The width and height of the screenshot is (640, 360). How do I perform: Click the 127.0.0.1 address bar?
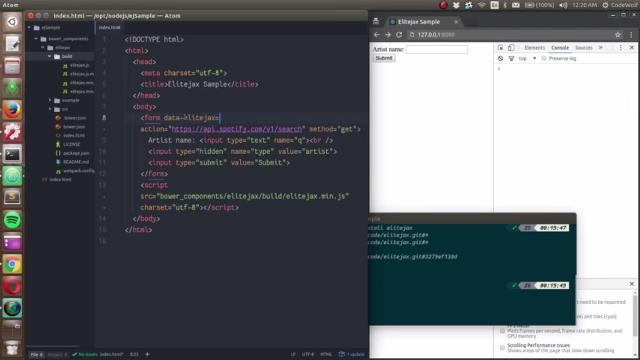(x=510, y=35)
